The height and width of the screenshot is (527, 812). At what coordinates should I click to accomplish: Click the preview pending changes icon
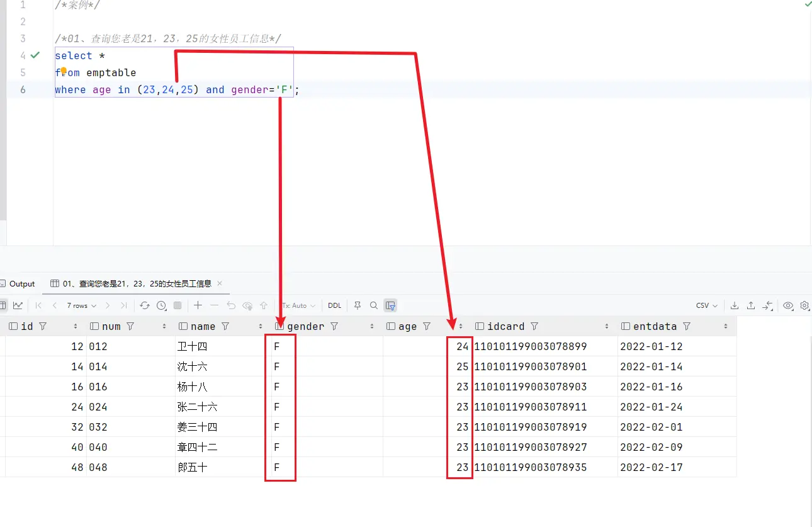pyautogui.click(x=247, y=305)
